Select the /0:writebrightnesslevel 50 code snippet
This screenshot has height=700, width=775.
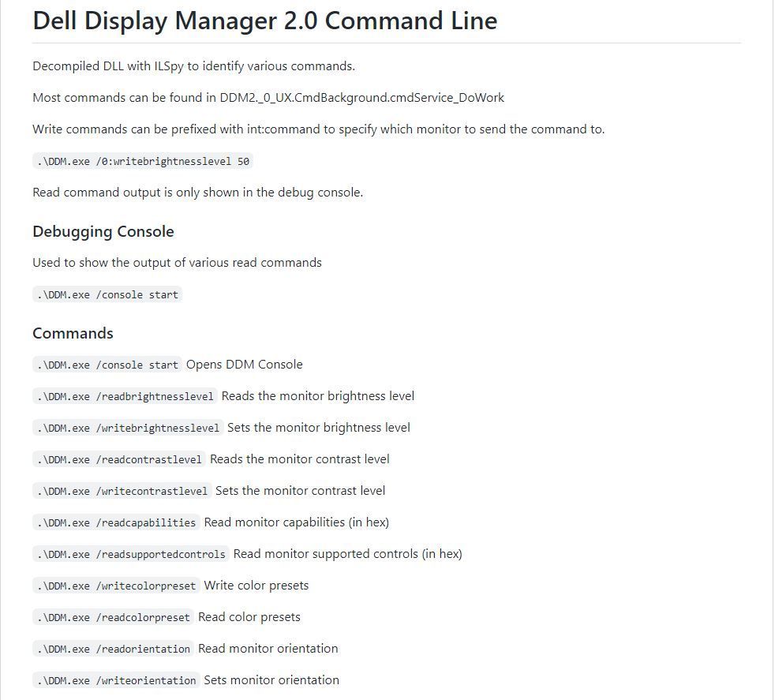point(143,161)
